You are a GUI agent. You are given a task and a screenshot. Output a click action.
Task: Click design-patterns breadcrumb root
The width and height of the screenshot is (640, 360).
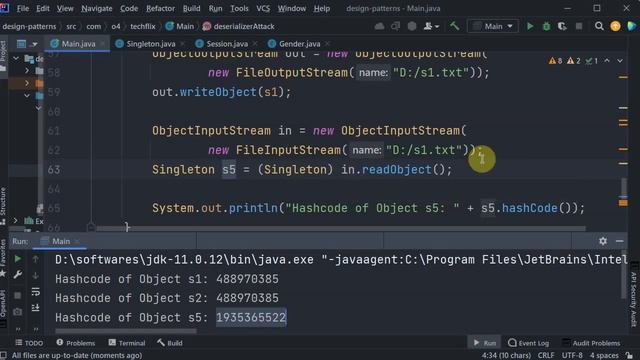tap(29, 27)
